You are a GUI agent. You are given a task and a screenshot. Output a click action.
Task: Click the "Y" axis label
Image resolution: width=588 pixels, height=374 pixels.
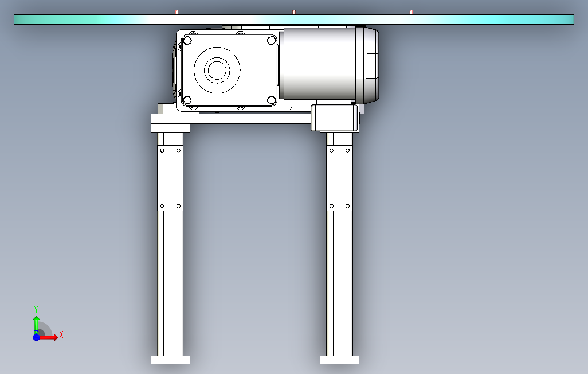[x=36, y=310]
